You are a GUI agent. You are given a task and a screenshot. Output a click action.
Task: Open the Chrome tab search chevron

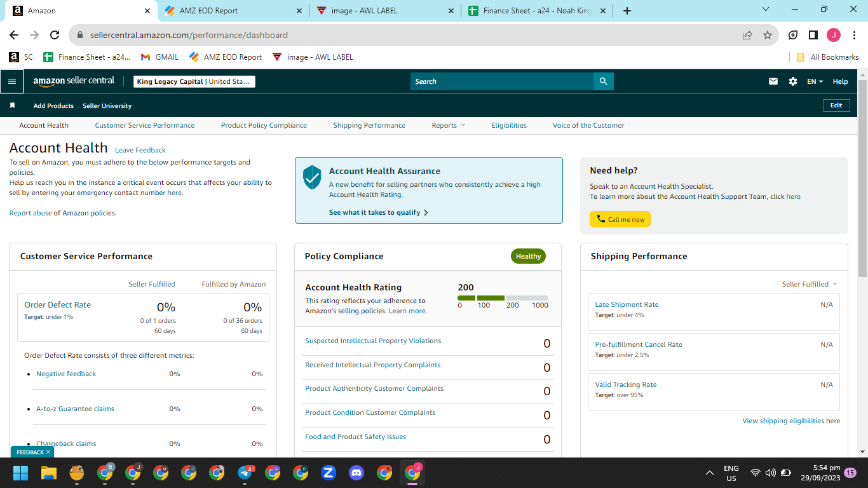pos(766,10)
